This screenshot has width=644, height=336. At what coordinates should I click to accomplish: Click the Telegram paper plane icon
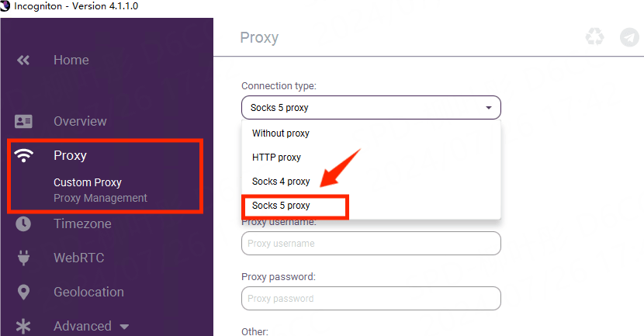click(629, 37)
